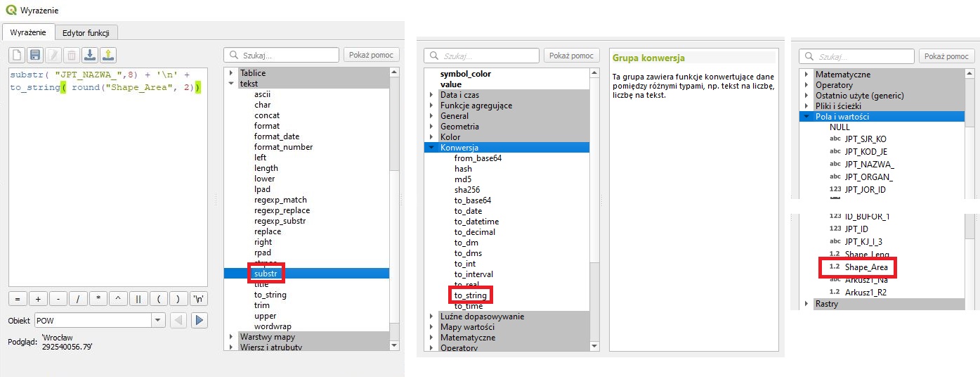The image size is (980, 377).
Task: Collapse the tekst function group
Action: (230, 84)
